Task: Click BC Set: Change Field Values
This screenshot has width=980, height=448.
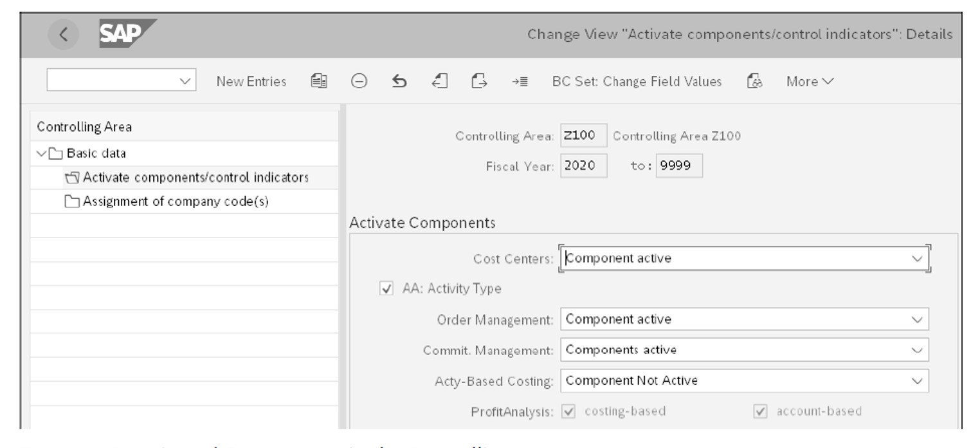Action: click(637, 81)
